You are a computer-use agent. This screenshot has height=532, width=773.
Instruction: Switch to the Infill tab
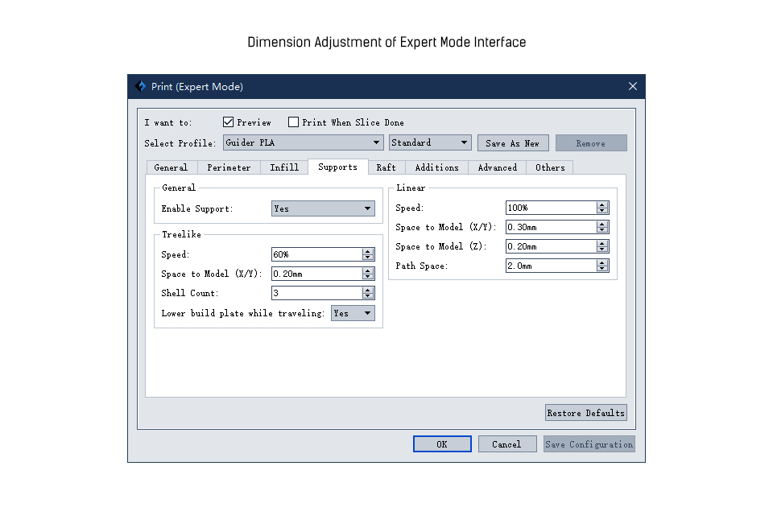[284, 167]
